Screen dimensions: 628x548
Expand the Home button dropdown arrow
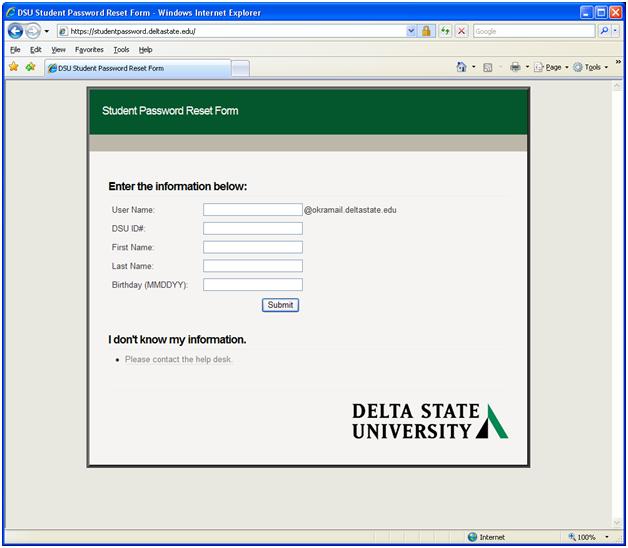[x=474, y=67]
